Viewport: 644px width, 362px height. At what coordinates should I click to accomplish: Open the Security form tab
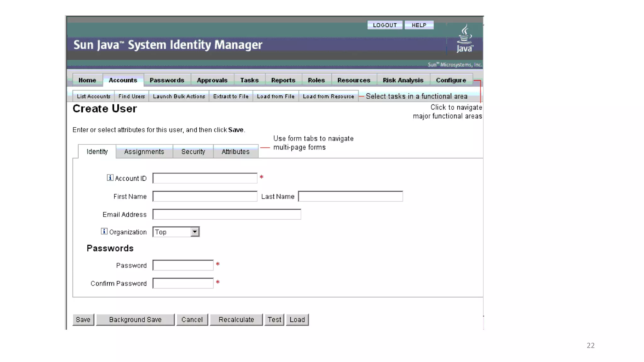[193, 152]
